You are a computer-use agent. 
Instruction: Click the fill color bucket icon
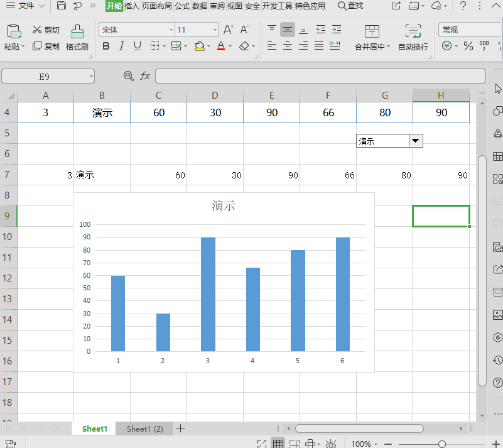[199, 46]
